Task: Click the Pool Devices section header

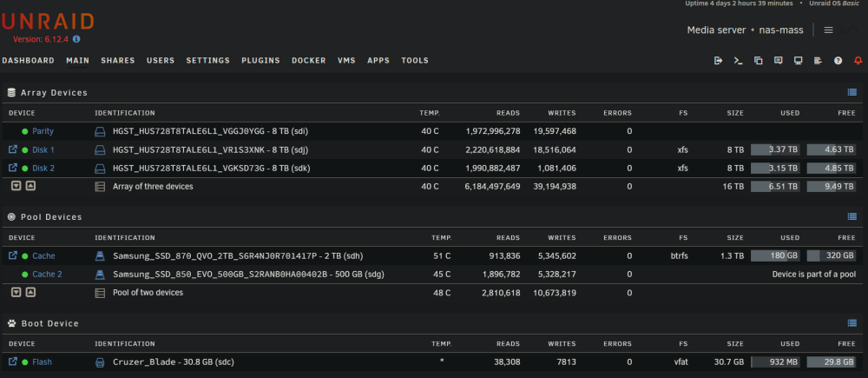Action: click(51, 216)
